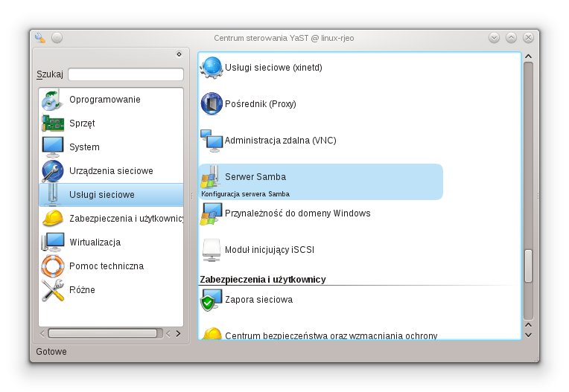The height and width of the screenshot is (392, 569).
Task: Click the Szukaj search field
Action: coord(125,74)
